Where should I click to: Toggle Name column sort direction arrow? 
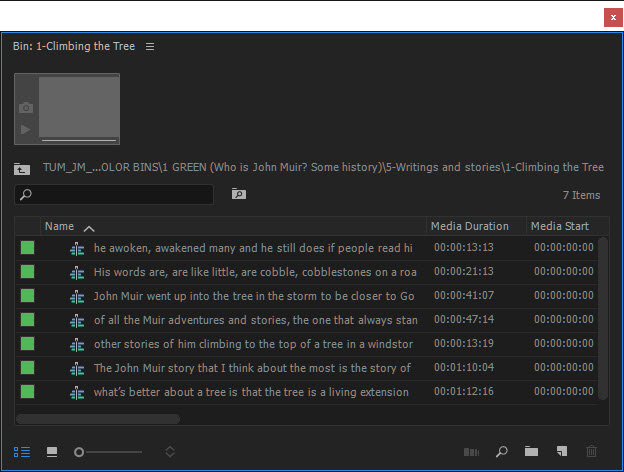[89, 228]
